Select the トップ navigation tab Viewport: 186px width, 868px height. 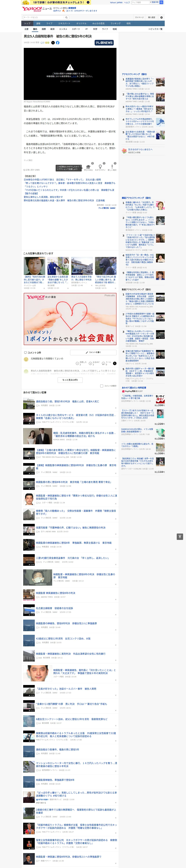point(27,24)
